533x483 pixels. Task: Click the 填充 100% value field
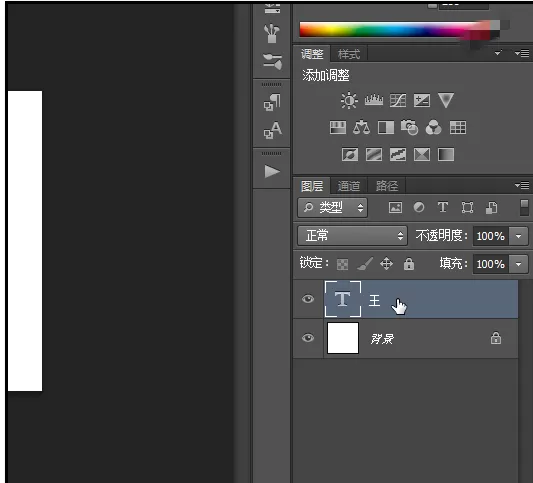click(x=491, y=264)
